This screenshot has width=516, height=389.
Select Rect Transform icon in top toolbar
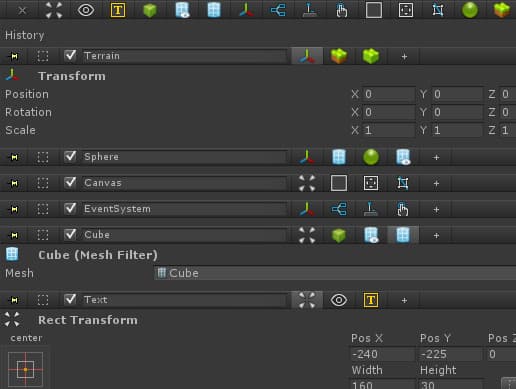click(54, 10)
